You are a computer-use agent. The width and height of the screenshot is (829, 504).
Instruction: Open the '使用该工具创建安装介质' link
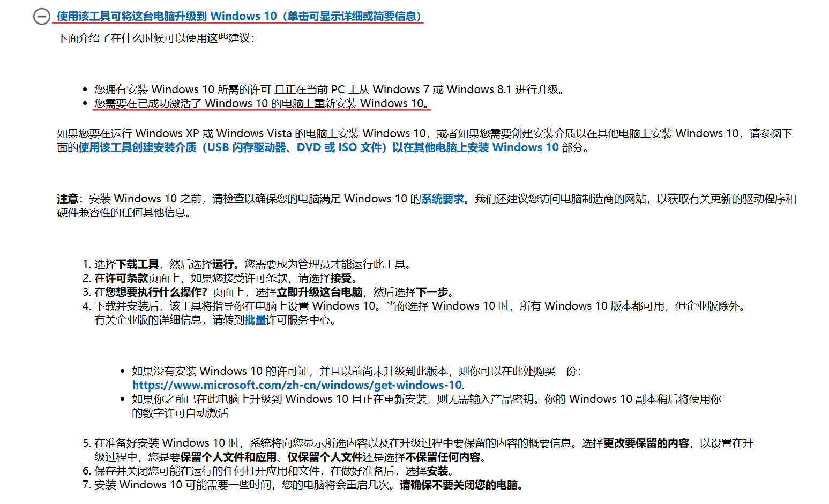pyautogui.click(x=319, y=147)
